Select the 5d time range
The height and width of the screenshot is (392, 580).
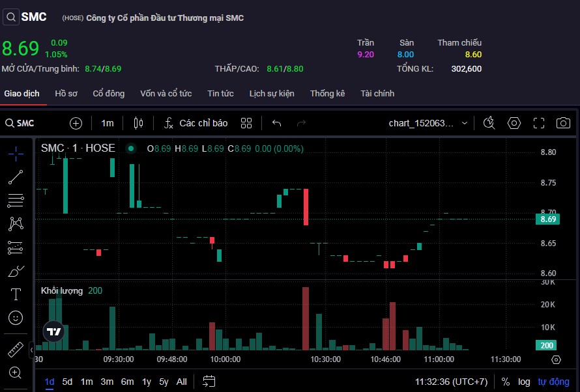pyautogui.click(x=67, y=382)
